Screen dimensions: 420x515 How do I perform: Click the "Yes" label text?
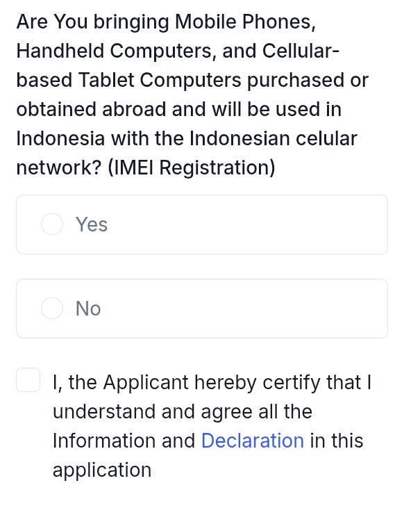click(92, 224)
